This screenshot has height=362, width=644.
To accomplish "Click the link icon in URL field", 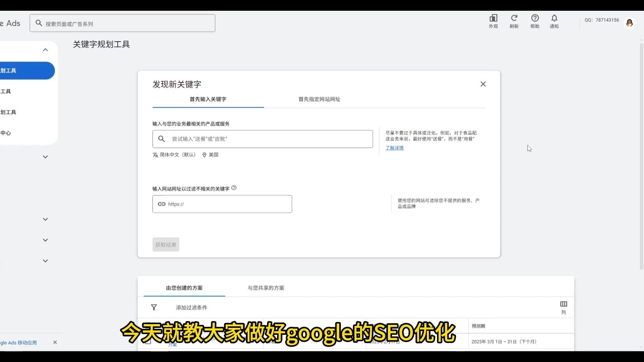I will click(x=162, y=204).
